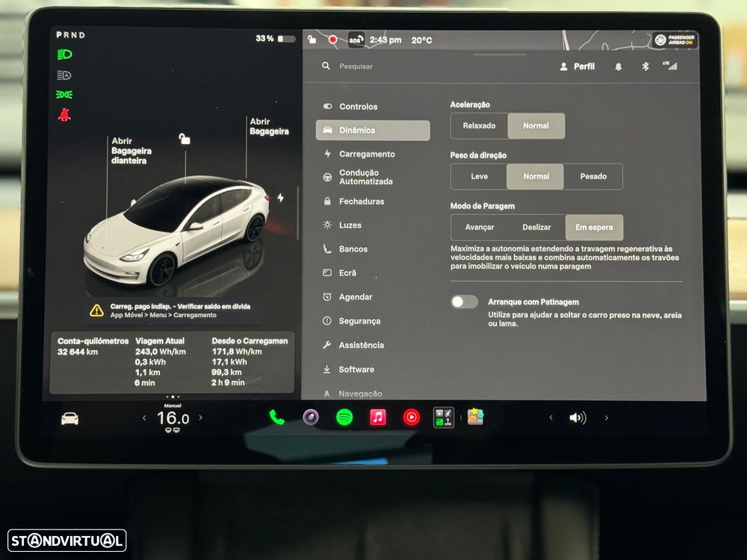Tap the passenger airbag indicator

[675, 40]
